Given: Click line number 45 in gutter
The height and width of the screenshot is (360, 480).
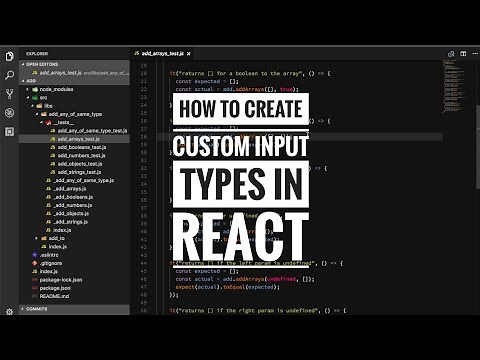Looking at the screenshot, I should tap(144, 271).
